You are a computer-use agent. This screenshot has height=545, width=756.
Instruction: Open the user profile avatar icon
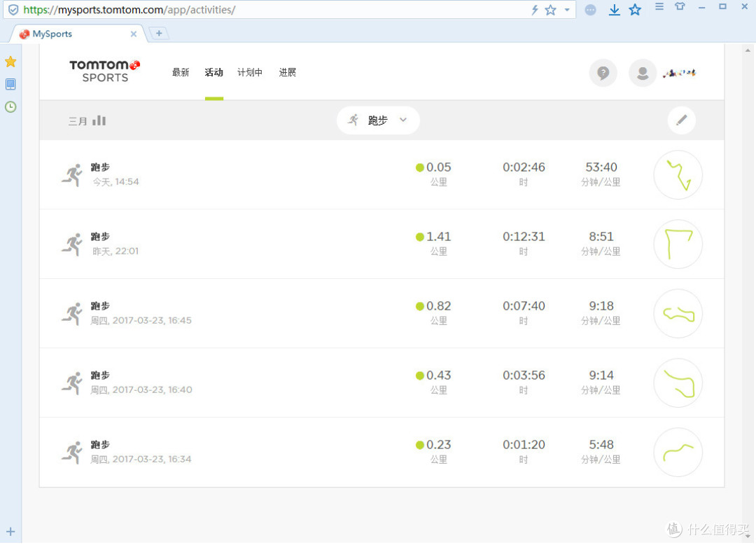click(642, 73)
